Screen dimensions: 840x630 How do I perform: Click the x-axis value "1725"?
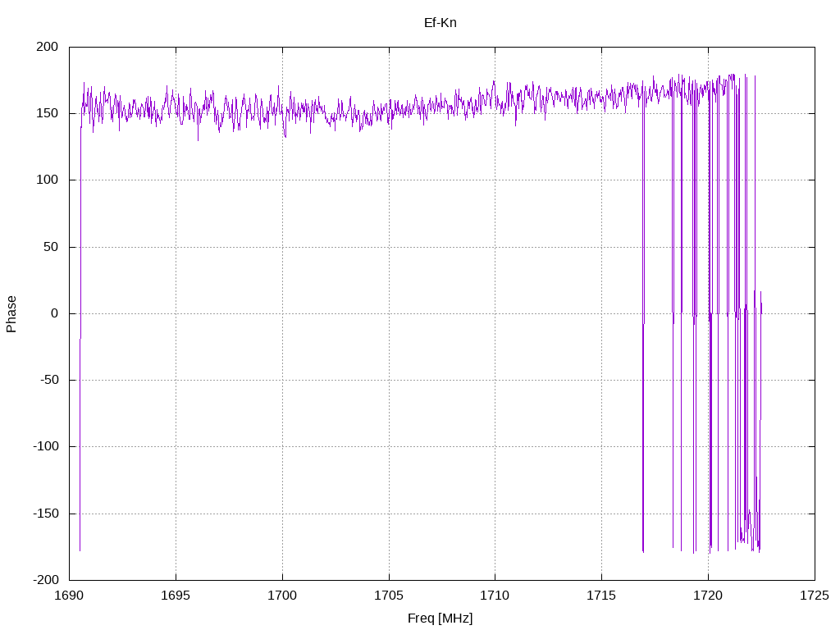pyautogui.click(x=815, y=596)
